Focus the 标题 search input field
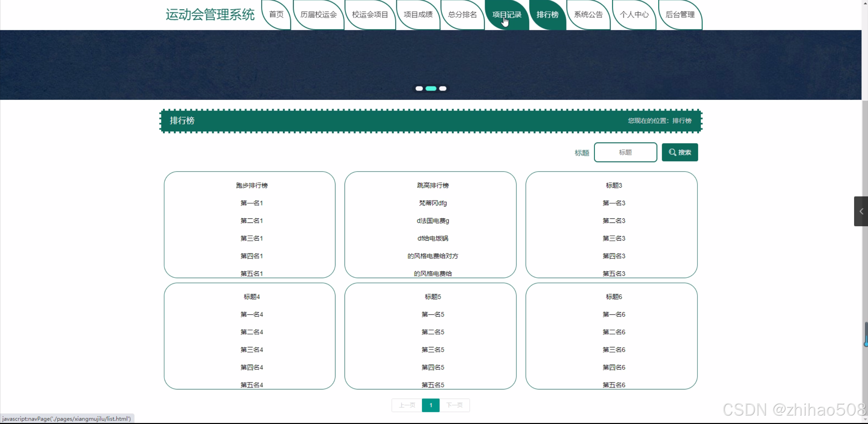Viewport: 868px width, 424px height. [x=625, y=152]
